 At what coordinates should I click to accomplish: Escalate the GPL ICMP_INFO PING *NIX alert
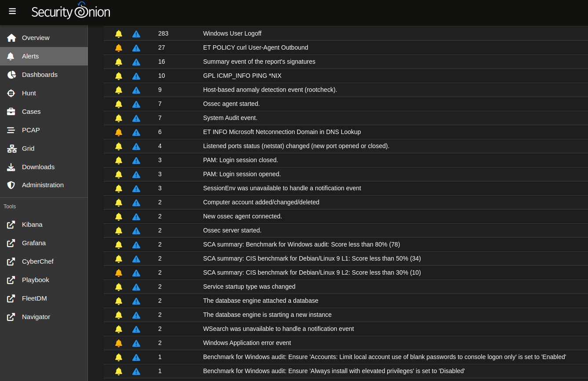136,76
